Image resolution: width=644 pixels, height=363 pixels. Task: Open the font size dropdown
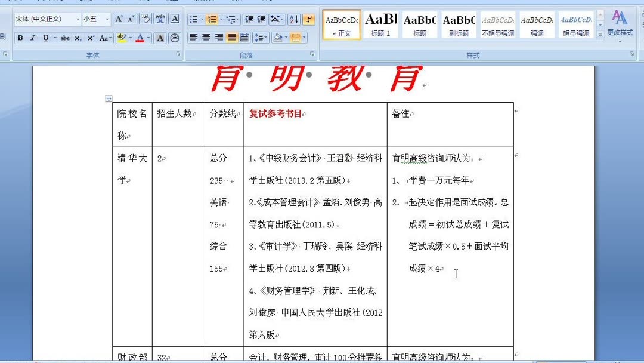(x=106, y=19)
